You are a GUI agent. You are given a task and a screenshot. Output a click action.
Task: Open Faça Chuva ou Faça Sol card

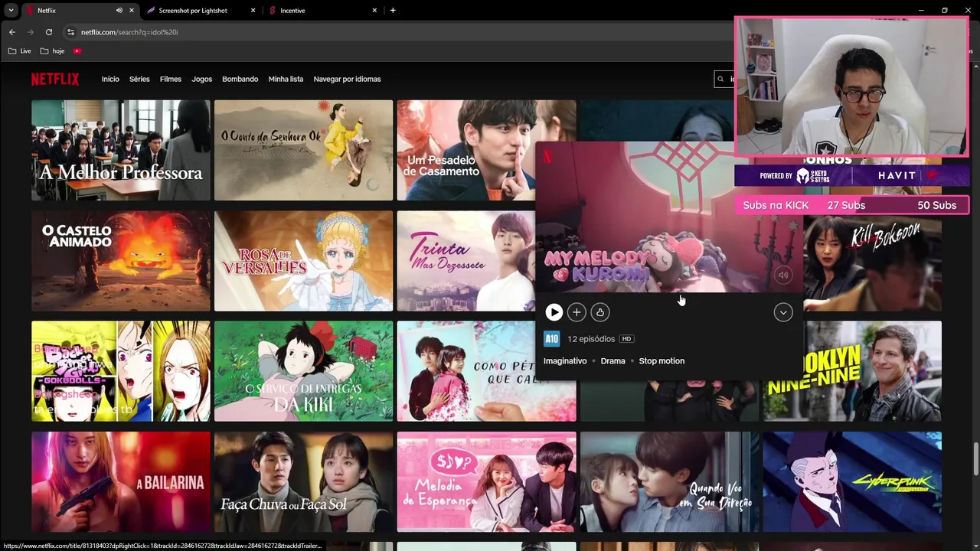coord(303,481)
